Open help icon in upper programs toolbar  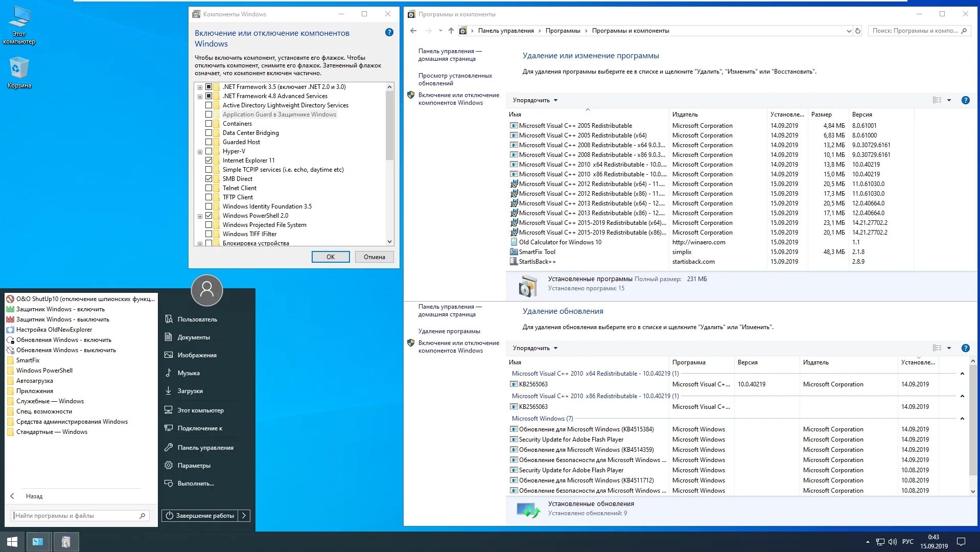click(965, 100)
